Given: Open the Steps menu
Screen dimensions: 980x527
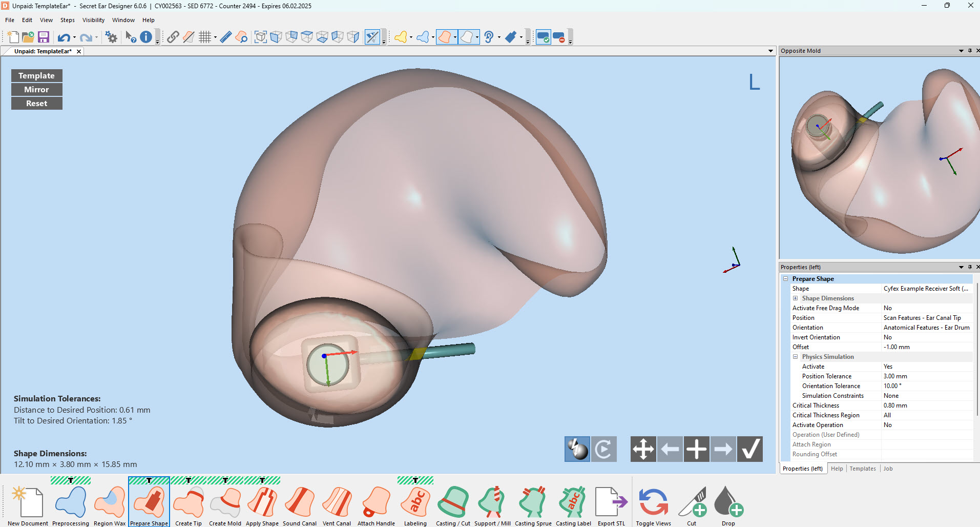Looking at the screenshot, I should (x=67, y=20).
